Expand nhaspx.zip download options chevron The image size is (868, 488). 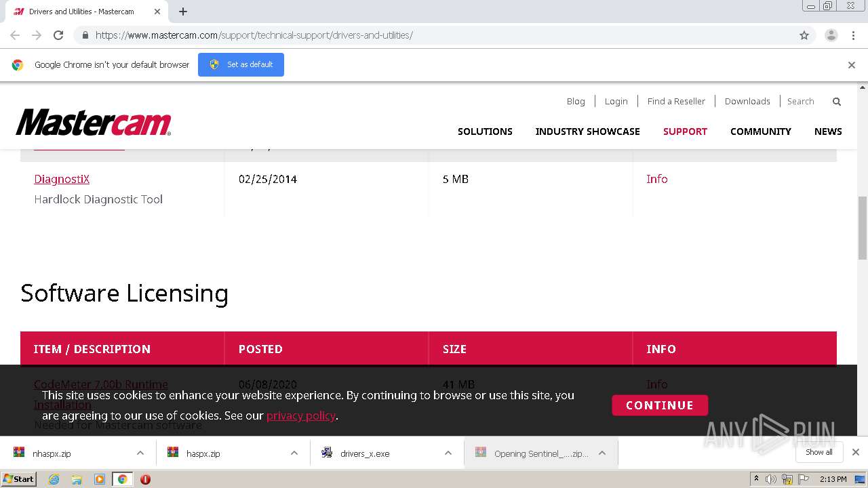(140, 453)
